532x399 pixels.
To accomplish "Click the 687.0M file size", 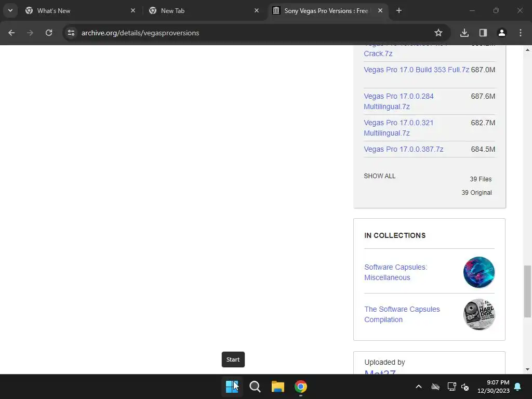I will coord(483,70).
